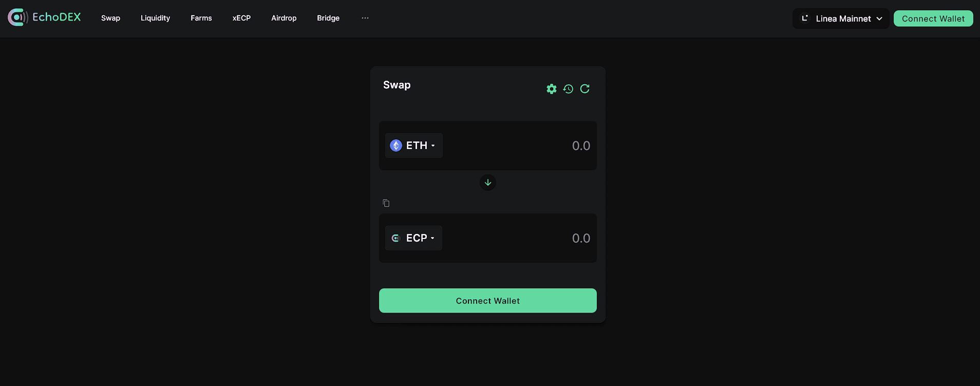Go to the Liquidity page
980x386 pixels.
pos(155,18)
